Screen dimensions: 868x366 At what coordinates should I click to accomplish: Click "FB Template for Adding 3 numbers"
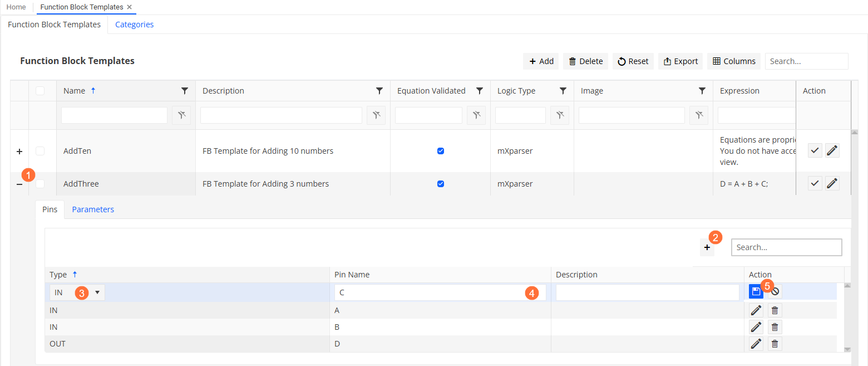(x=265, y=184)
